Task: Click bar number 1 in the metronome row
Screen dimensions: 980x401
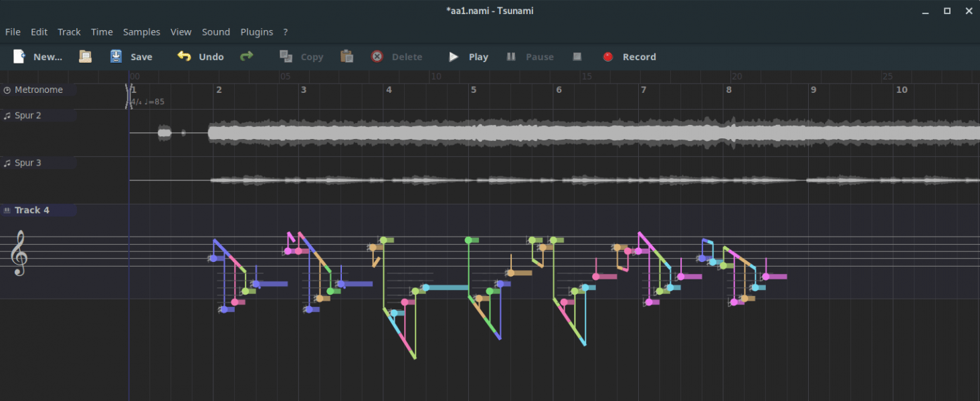Action: (x=134, y=89)
